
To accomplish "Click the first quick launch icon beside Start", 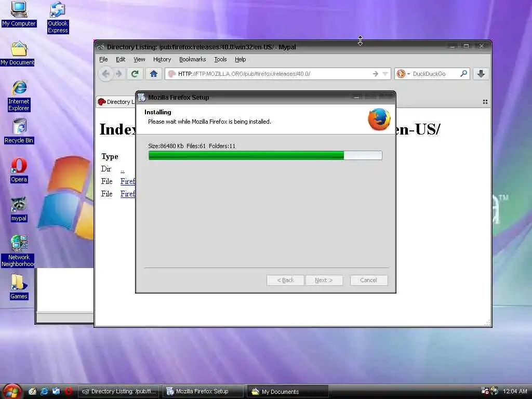I will coord(32,391).
